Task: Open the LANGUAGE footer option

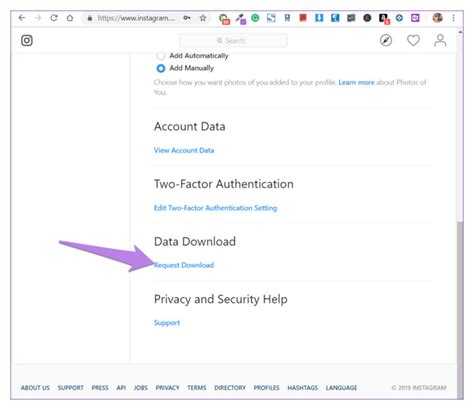Action: tap(341, 388)
